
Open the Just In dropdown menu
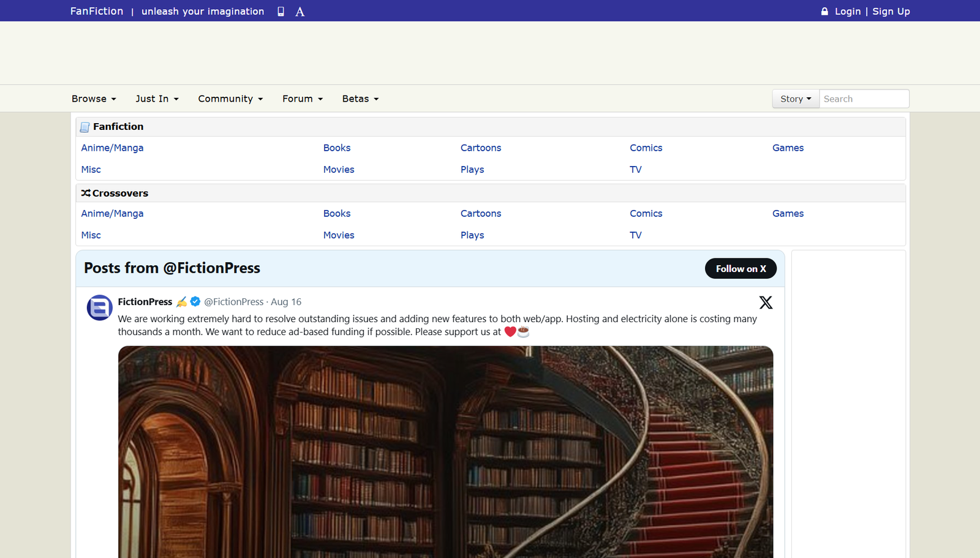pyautogui.click(x=157, y=99)
